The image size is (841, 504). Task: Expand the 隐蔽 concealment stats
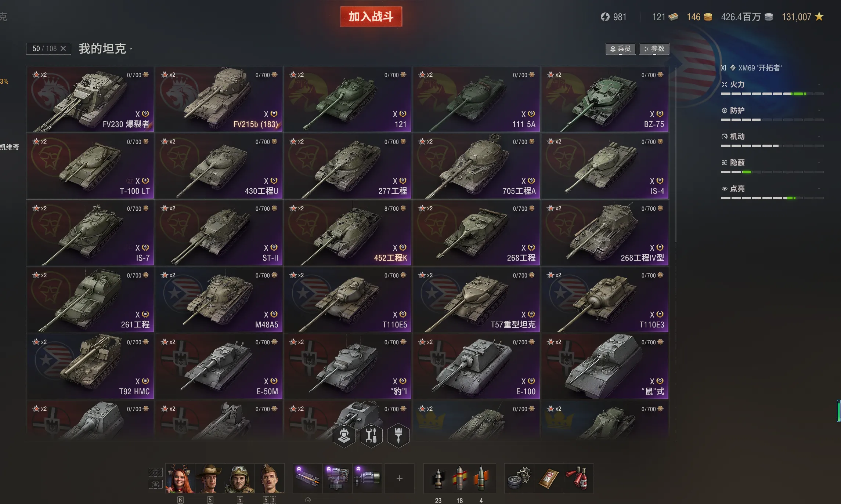tap(772, 163)
